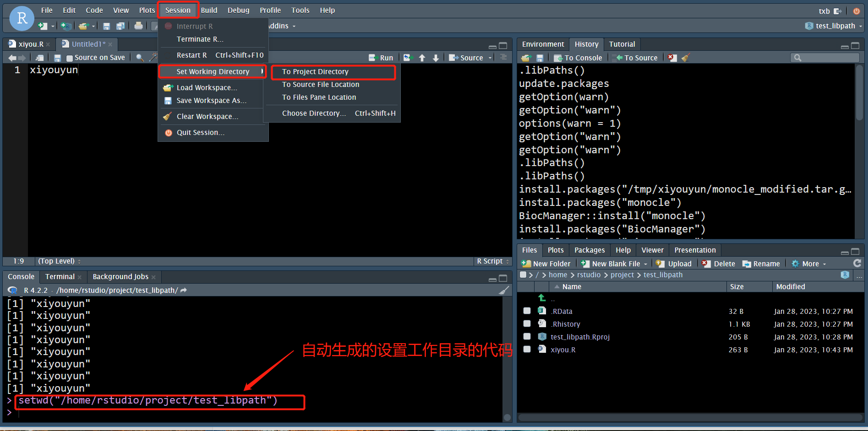This screenshot has height=431, width=868.
Task: Select the .RData file checkbox
Action: point(526,311)
